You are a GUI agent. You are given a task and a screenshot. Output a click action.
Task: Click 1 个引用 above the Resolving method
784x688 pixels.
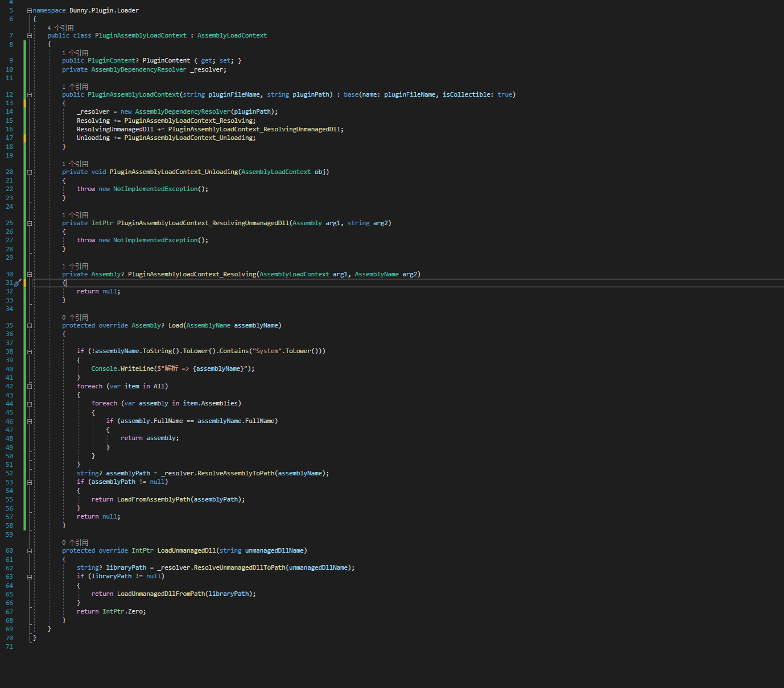coord(75,266)
